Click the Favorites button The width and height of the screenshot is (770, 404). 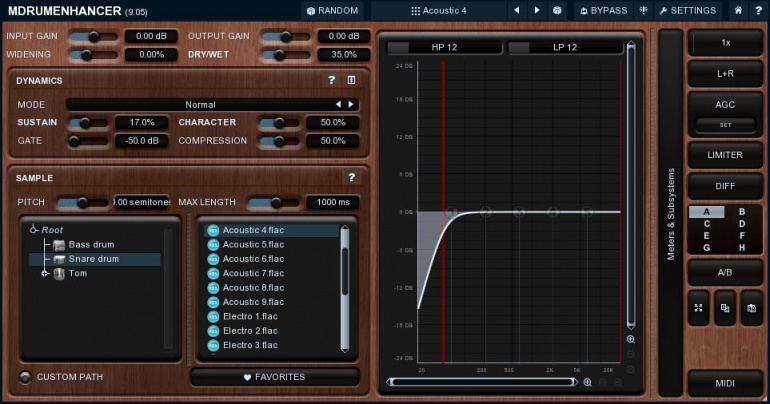pos(275,377)
